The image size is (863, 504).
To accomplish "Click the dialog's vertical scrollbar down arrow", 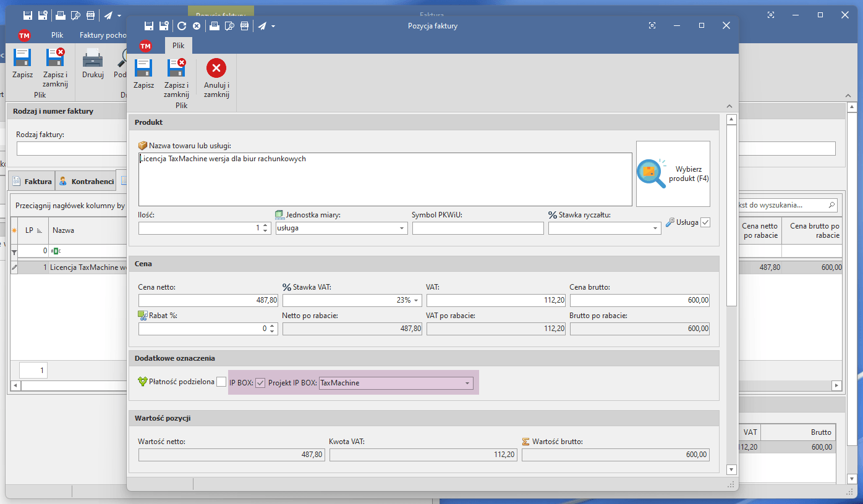I will point(731,469).
